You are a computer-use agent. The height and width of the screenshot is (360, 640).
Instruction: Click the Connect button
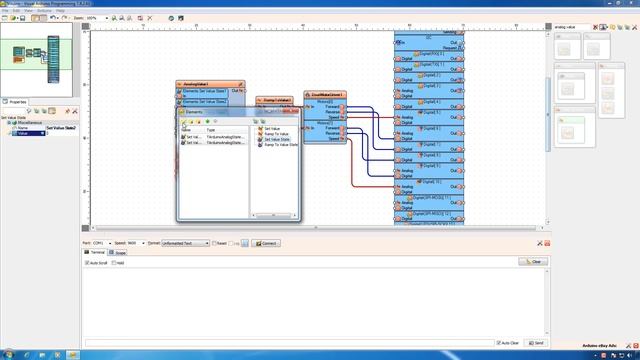click(266, 243)
